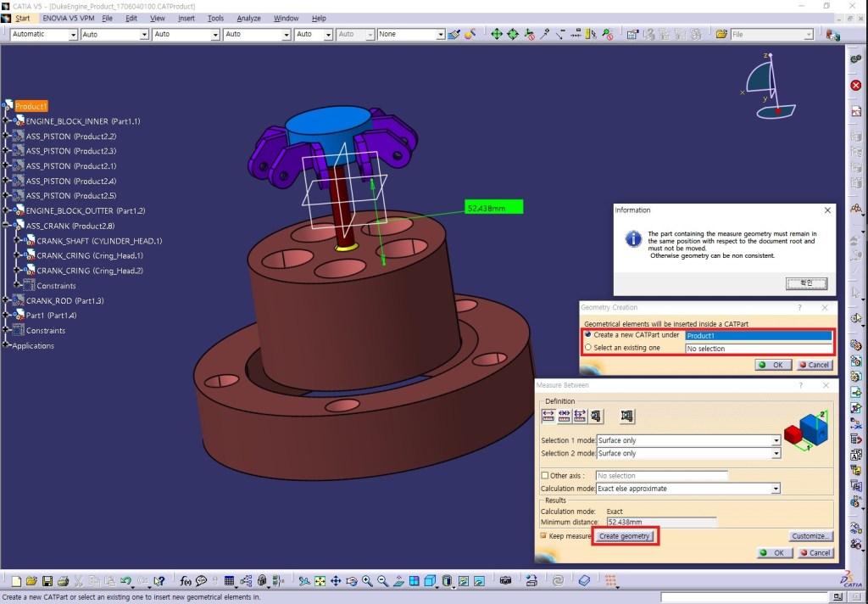Click the Create geometry button

pyautogui.click(x=625, y=536)
